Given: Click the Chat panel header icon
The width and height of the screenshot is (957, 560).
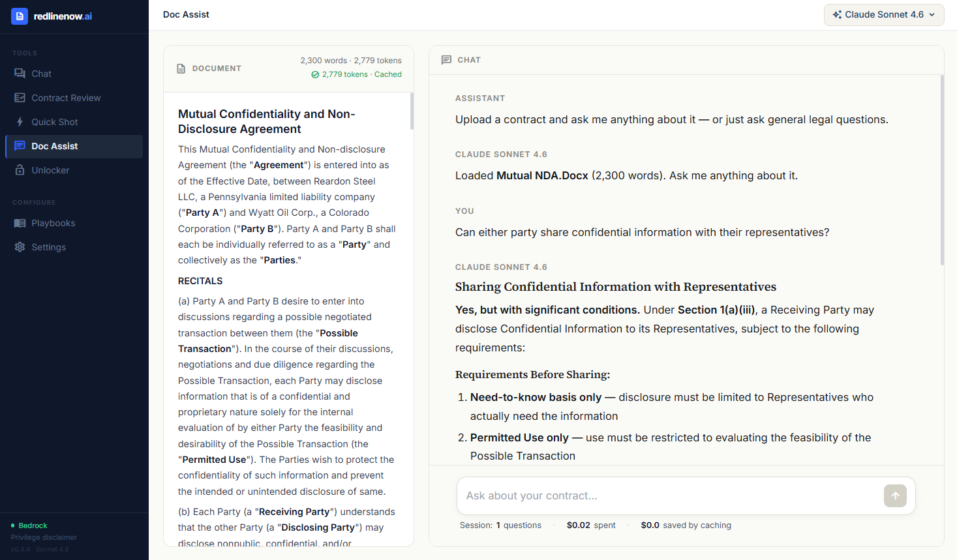Looking at the screenshot, I should (x=446, y=60).
